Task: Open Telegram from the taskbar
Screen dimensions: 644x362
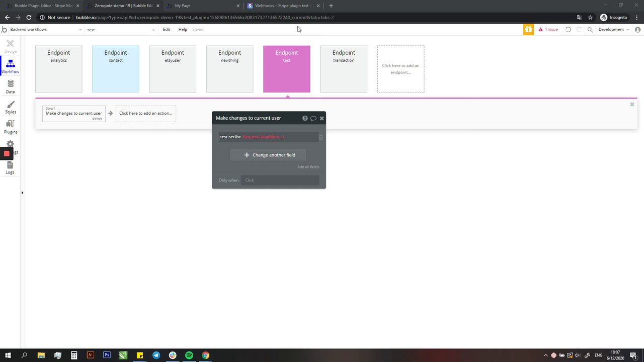Action: pyautogui.click(x=156, y=355)
